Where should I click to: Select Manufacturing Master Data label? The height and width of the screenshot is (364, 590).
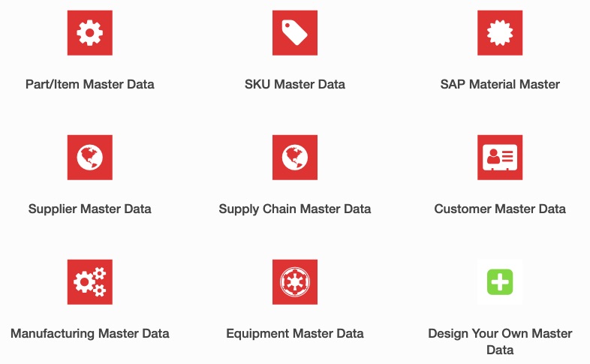coord(89,333)
